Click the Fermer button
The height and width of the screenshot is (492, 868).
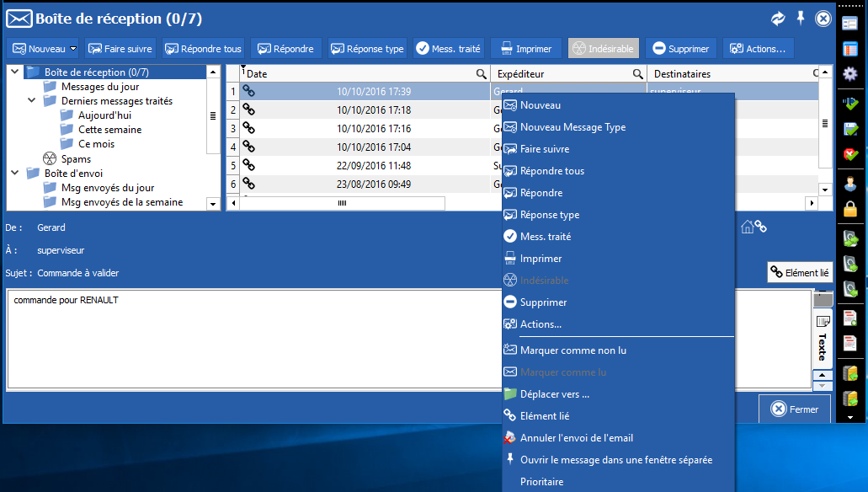[794, 409]
